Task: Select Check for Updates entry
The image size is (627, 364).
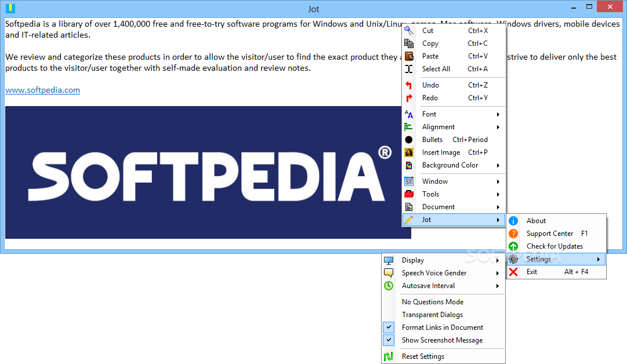Action: click(556, 246)
